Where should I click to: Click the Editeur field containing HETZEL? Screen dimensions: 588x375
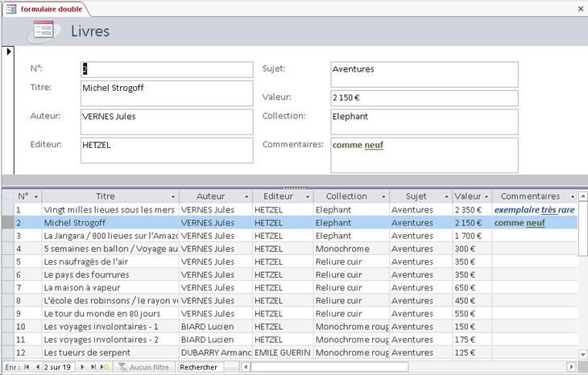pyautogui.click(x=167, y=150)
